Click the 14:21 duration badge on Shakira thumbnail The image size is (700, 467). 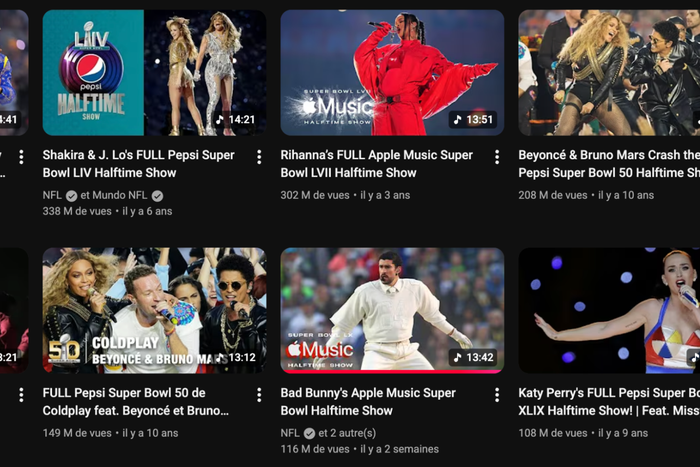234,120
